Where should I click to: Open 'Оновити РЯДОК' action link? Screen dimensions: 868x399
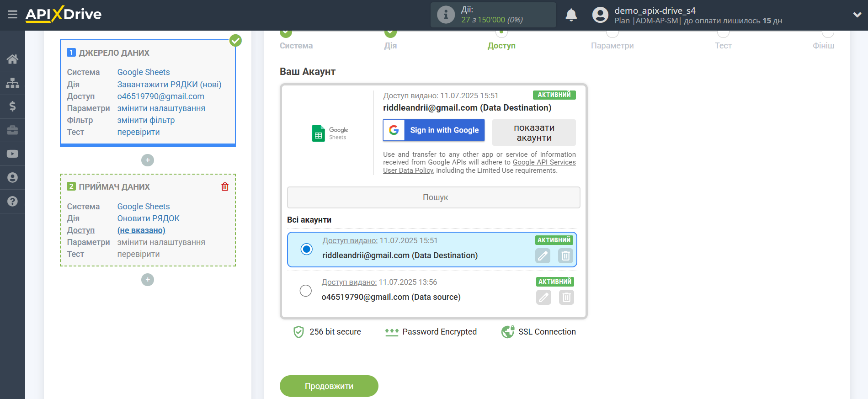click(x=149, y=218)
